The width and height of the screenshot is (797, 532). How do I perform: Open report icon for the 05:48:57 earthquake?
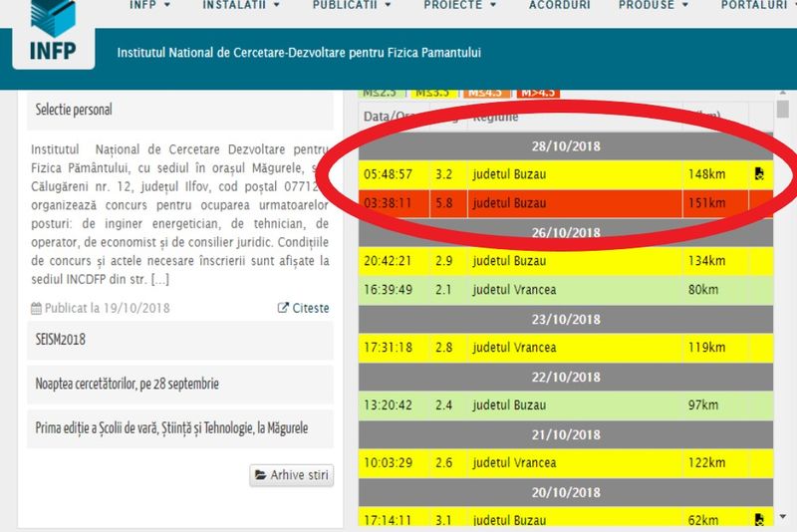[x=759, y=174]
